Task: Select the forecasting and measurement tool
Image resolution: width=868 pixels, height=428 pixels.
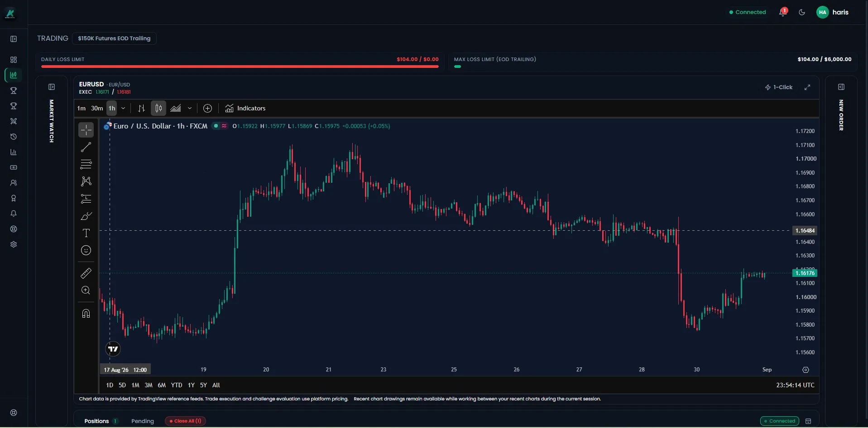Action: 86,199
